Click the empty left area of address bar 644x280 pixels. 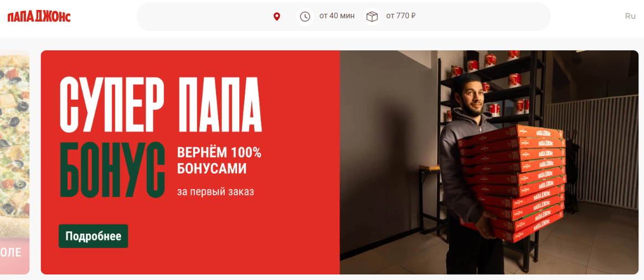tap(201, 17)
